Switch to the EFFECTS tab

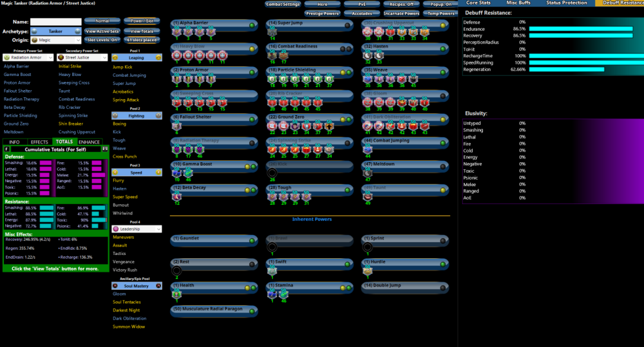[x=39, y=142]
